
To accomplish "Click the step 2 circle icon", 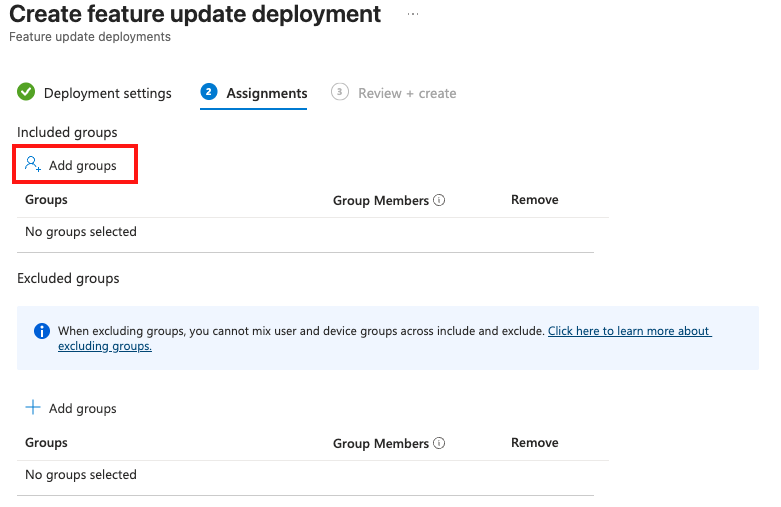I will [x=209, y=92].
